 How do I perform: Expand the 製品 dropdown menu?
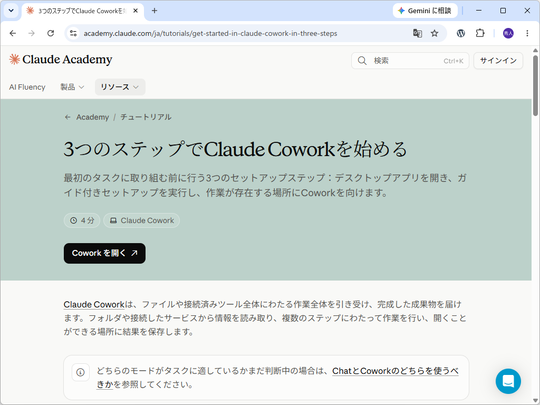tap(72, 87)
